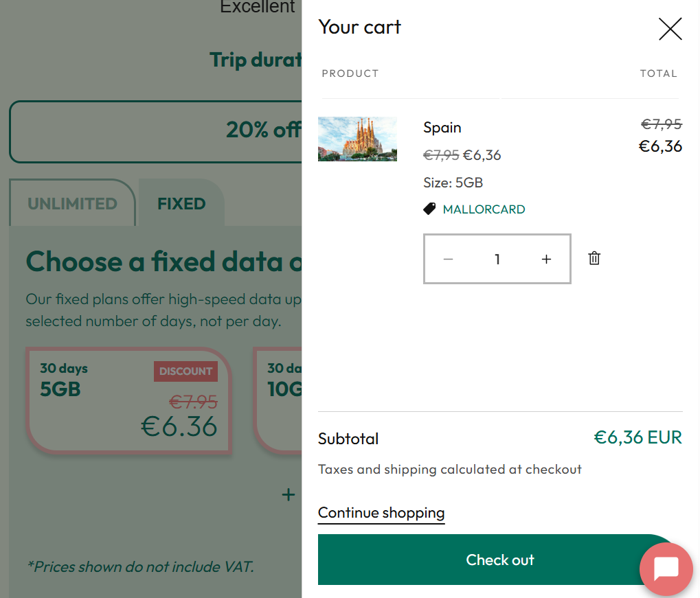Click the plus icon to increase quantity

tap(546, 259)
